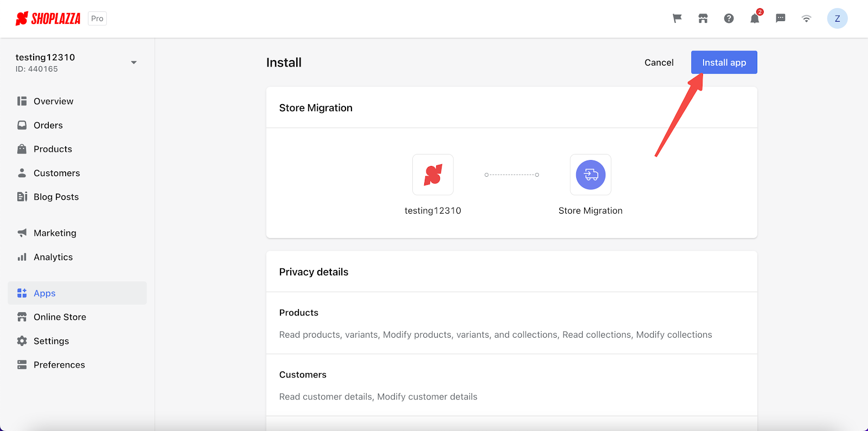Screen dimensions: 868x431
Task: Click the Customers person icon
Action: [22, 173]
